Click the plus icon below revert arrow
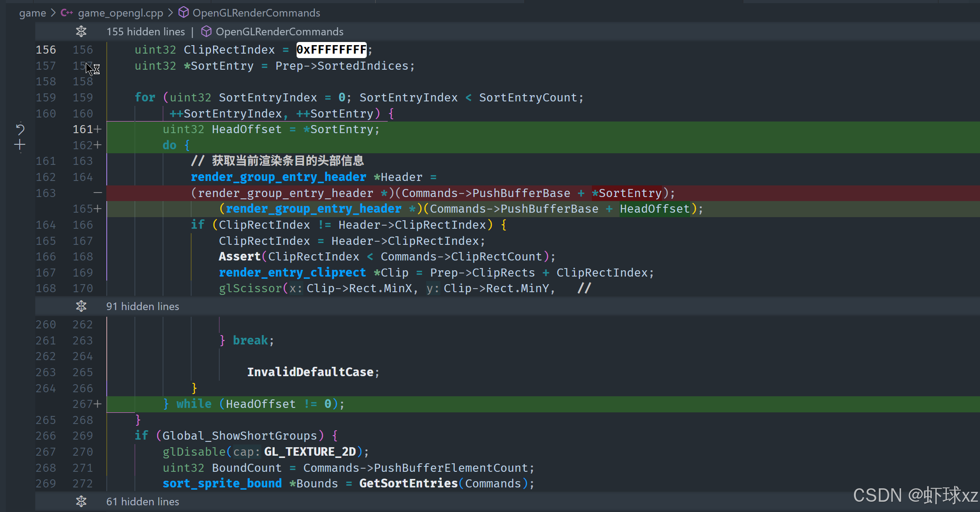 (x=20, y=145)
